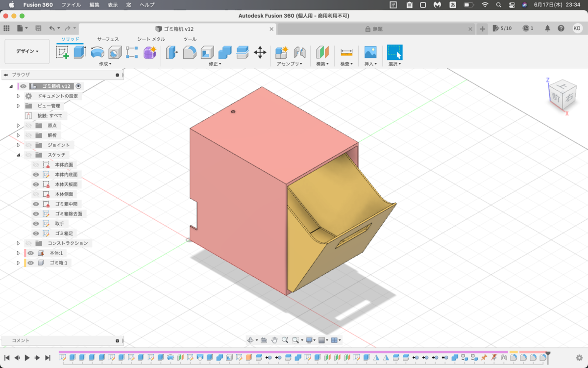This screenshot has height=368, width=588.
Task: Switch to サーフェス tab
Action: [x=108, y=39]
